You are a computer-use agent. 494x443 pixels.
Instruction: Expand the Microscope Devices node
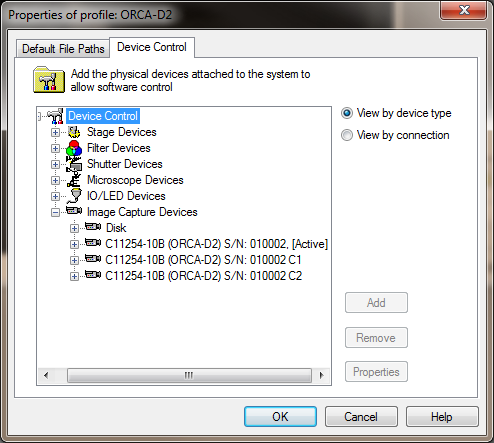pos(55,180)
